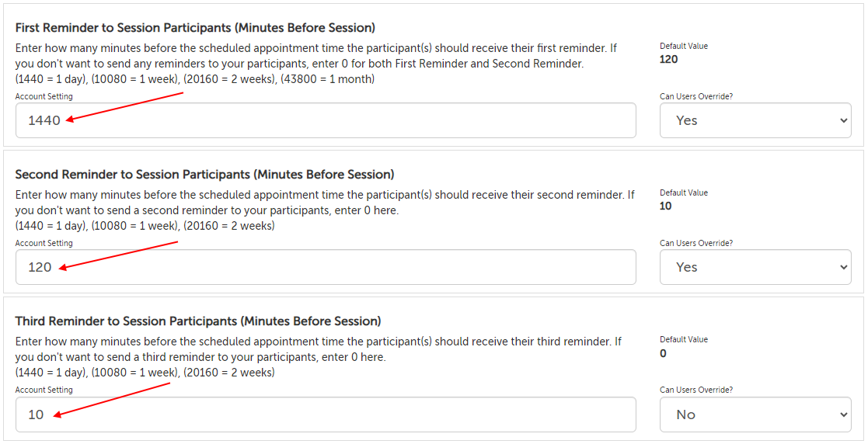Click the First Reminder account setting field
Image resolution: width=868 pixels, height=444 pixels.
(326, 120)
